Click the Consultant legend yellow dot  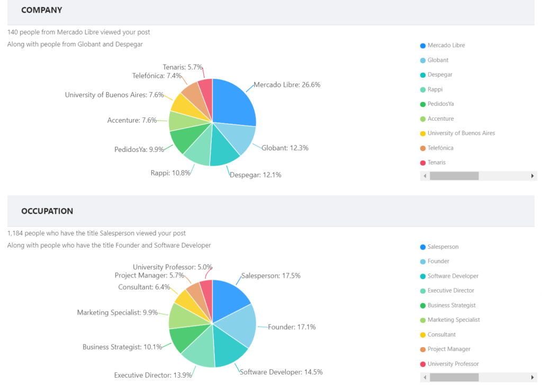[423, 335]
